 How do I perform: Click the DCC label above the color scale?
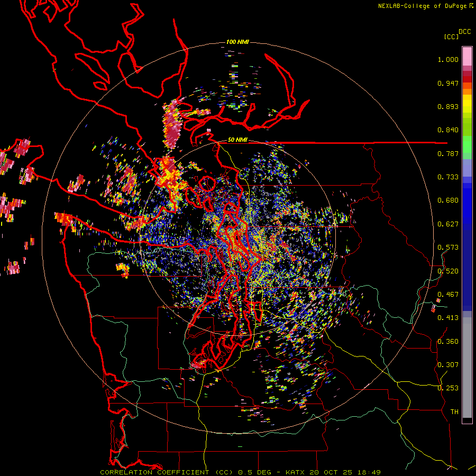[x=465, y=32]
